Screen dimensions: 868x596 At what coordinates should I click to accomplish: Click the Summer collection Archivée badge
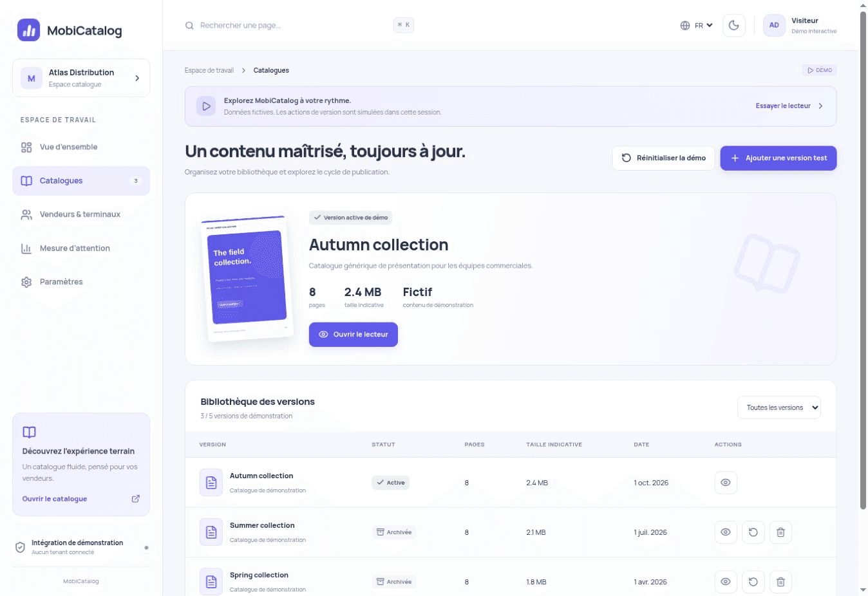coord(394,532)
